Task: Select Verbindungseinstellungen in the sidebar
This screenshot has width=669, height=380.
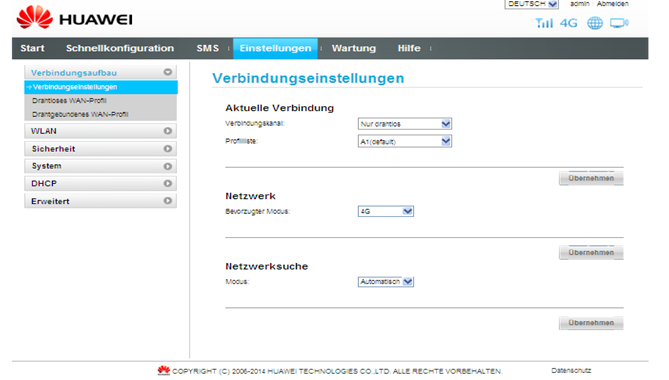Action: pyautogui.click(x=101, y=87)
